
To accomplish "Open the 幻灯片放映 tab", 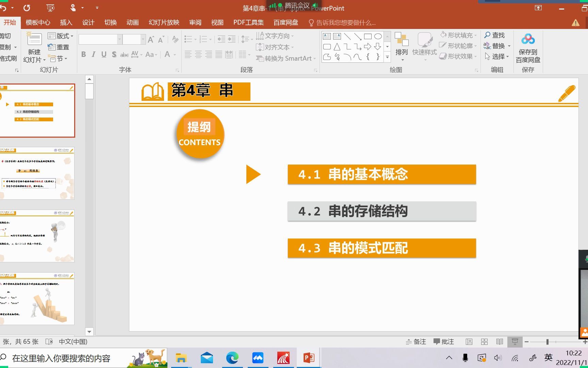I will tap(163, 22).
